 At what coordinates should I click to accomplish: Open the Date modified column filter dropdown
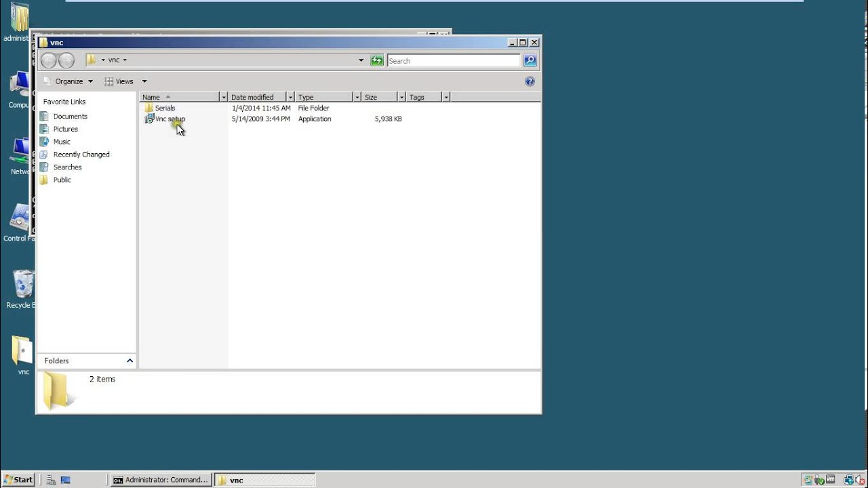point(290,97)
